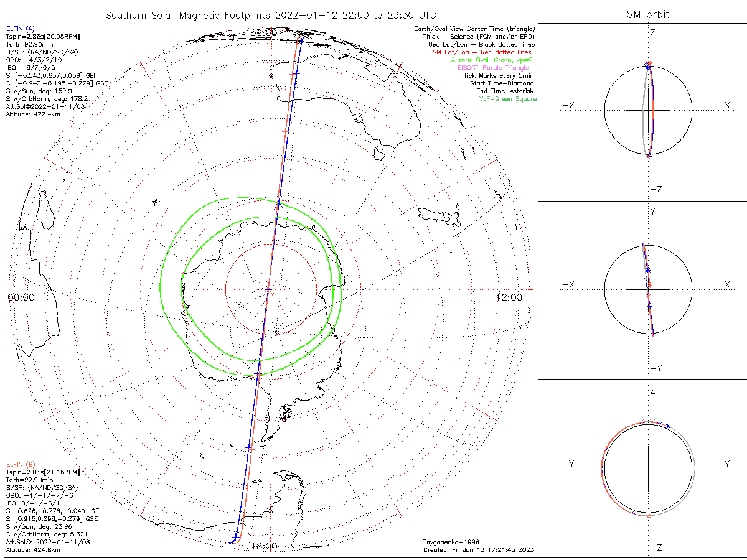
Task: Click the 'Z' label in the top orbit panel
Action: pos(652,32)
